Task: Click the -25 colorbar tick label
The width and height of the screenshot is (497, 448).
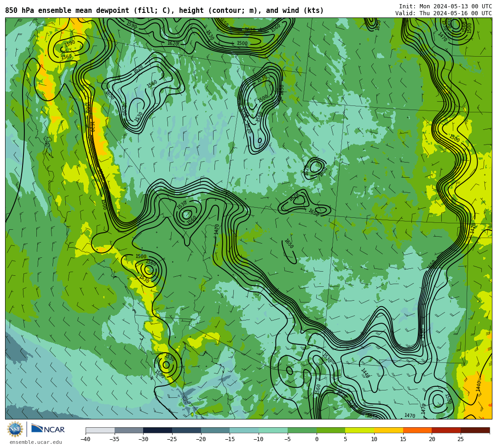Action: 172,439
